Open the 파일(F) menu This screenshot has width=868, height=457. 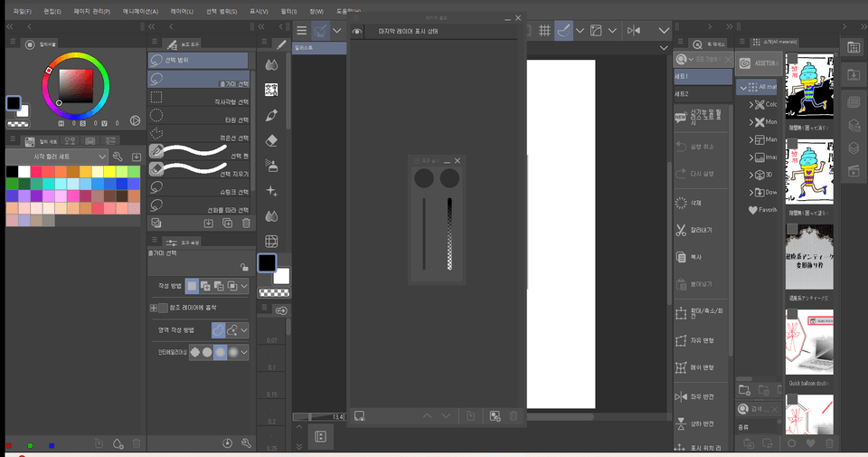pyautogui.click(x=22, y=11)
